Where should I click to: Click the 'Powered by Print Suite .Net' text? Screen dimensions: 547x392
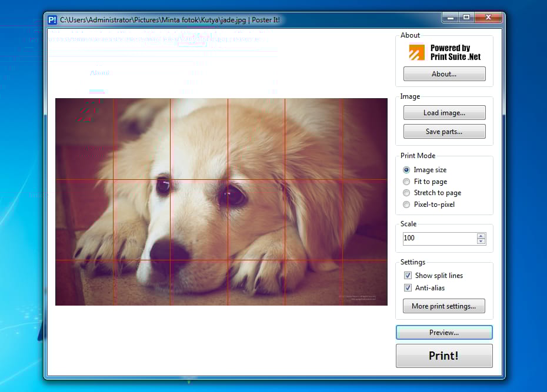455,52
